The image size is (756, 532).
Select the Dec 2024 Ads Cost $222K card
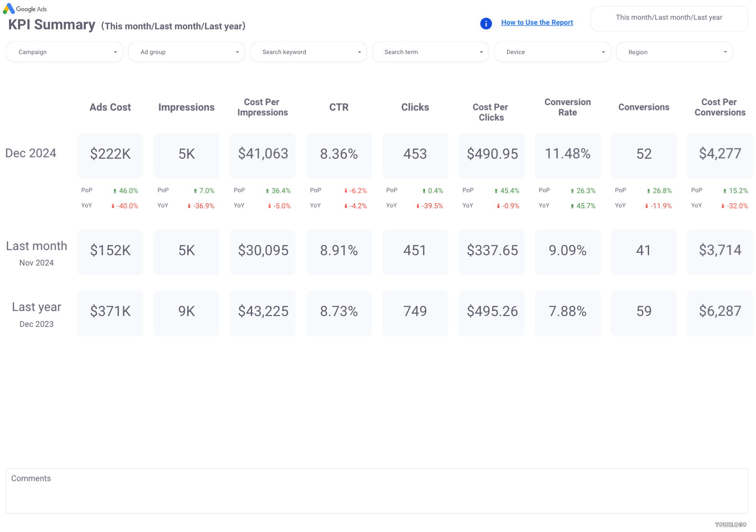click(x=110, y=155)
